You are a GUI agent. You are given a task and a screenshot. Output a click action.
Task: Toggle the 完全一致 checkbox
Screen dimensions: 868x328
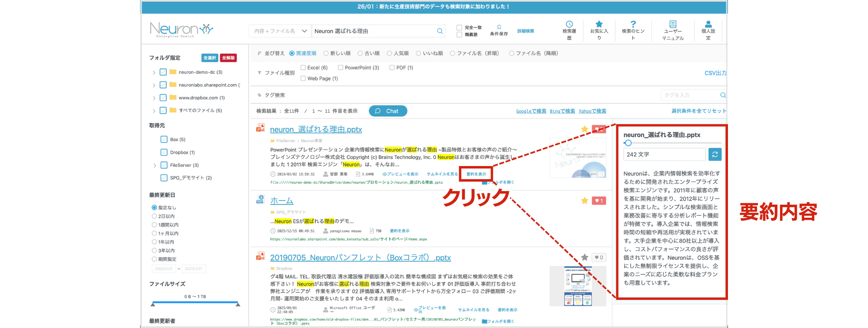pyautogui.click(x=459, y=27)
